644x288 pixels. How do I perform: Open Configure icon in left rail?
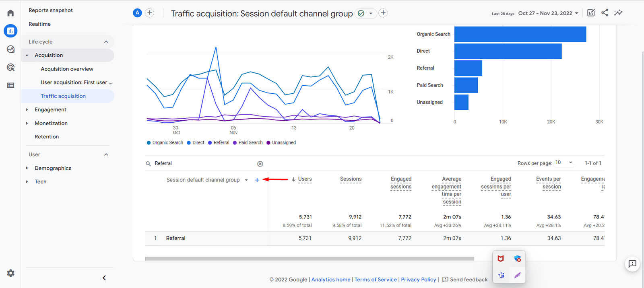(10, 85)
